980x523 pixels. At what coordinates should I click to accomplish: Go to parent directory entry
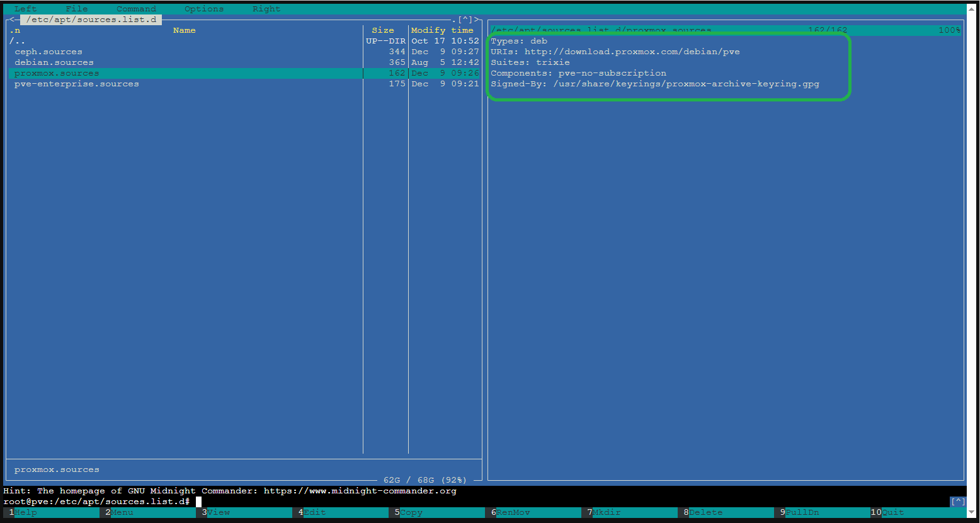pyautogui.click(x=17, y=41)
